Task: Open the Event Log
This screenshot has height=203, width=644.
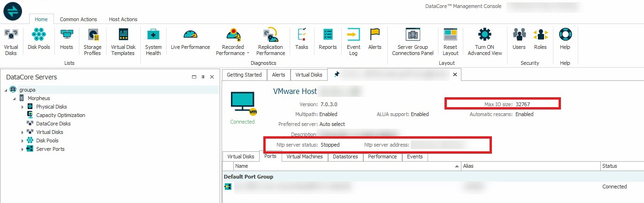Action: pyautogui.click(x=353, y=41)
